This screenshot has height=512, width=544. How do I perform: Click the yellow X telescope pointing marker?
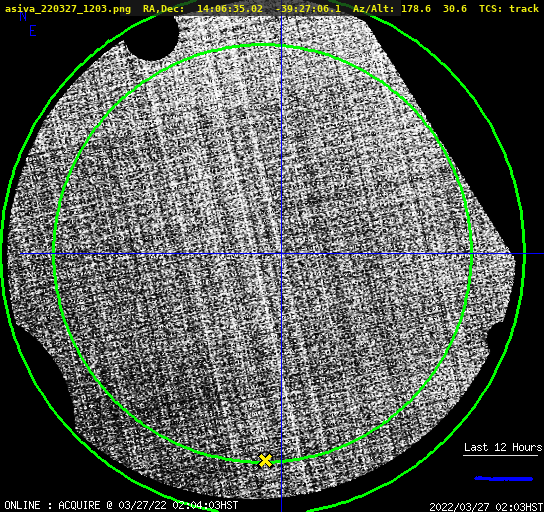265,461
